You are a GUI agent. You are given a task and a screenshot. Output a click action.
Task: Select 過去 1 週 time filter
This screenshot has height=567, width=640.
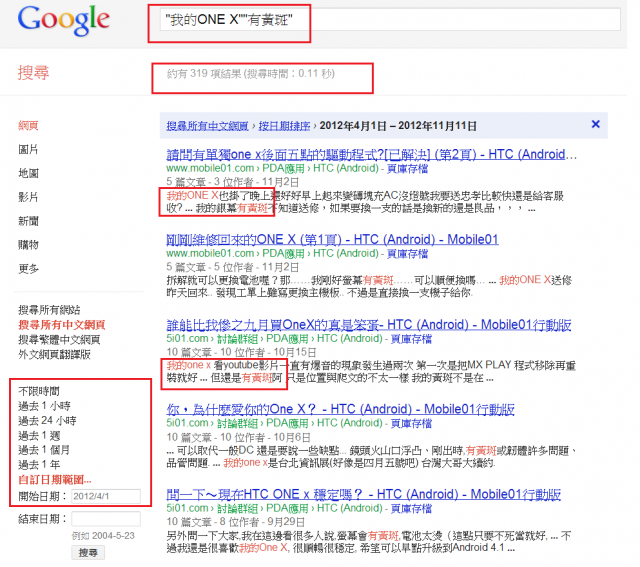(x=39, y=436)
